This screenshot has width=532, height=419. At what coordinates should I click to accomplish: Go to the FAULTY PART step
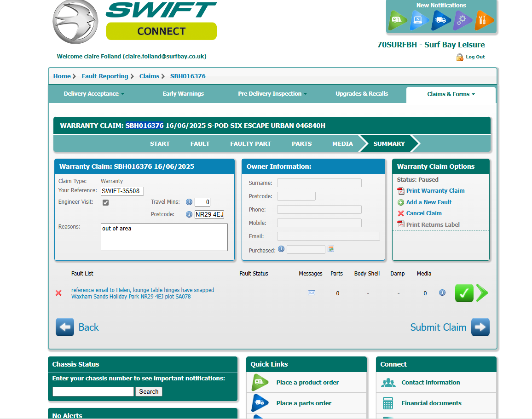tap(250, 144)
